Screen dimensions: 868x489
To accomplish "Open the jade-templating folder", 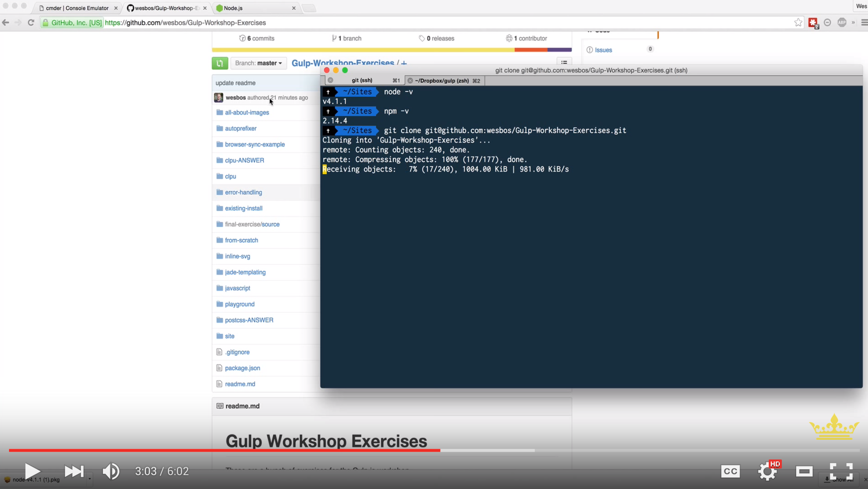I will [245, 272].
